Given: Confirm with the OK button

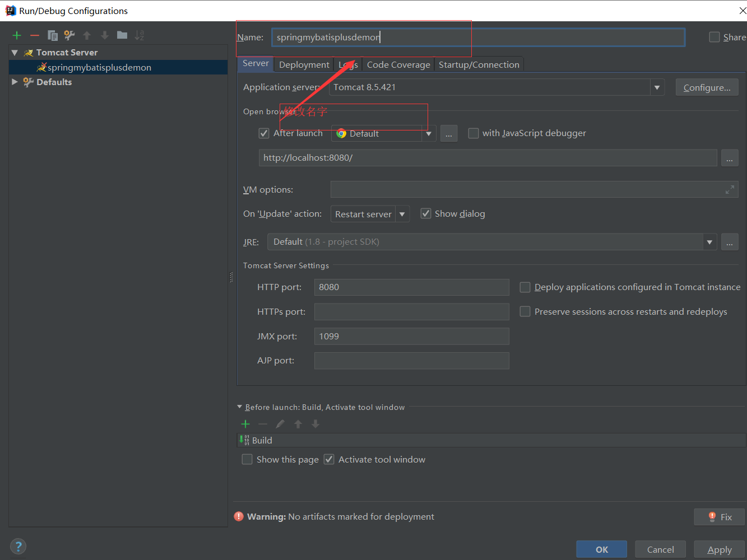Looking at the screenshot, I should click(602, 549).
